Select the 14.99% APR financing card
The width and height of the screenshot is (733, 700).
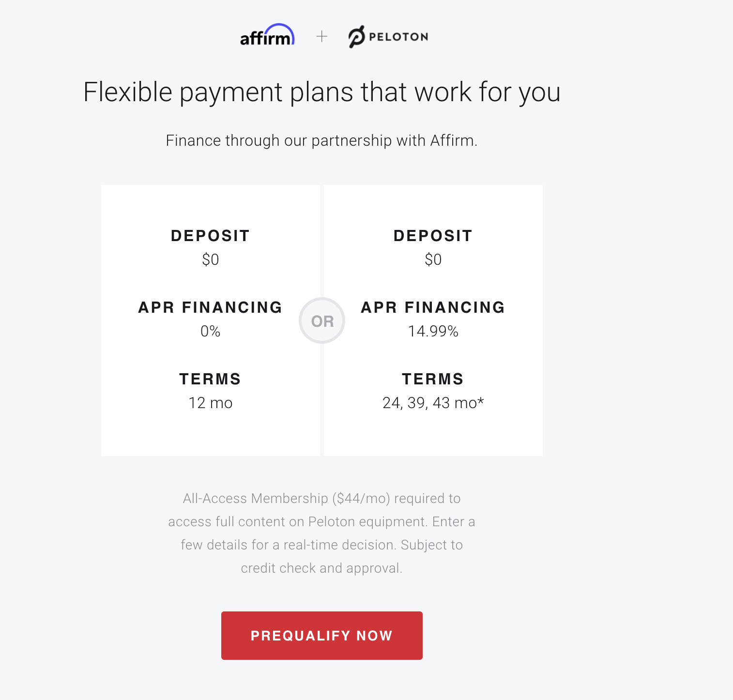click(x=433, y=320)
